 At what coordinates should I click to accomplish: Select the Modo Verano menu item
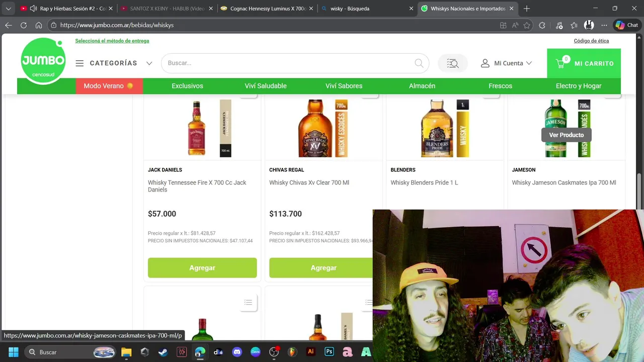coord(109,86)
